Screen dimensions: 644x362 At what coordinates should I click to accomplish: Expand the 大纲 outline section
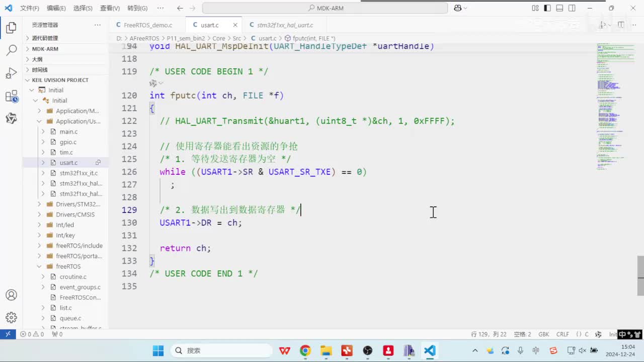66,59
